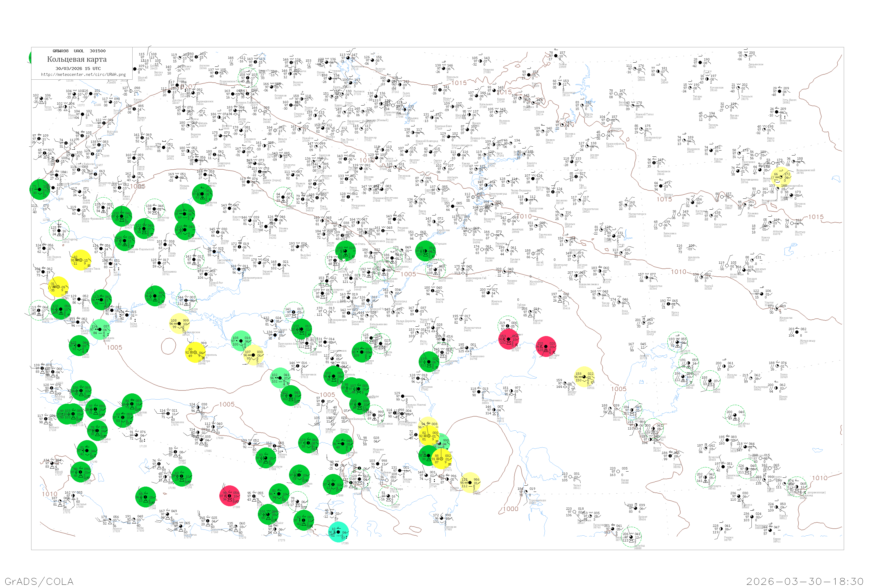Click the cyan station circle at bottom

[x=338, y=532]
